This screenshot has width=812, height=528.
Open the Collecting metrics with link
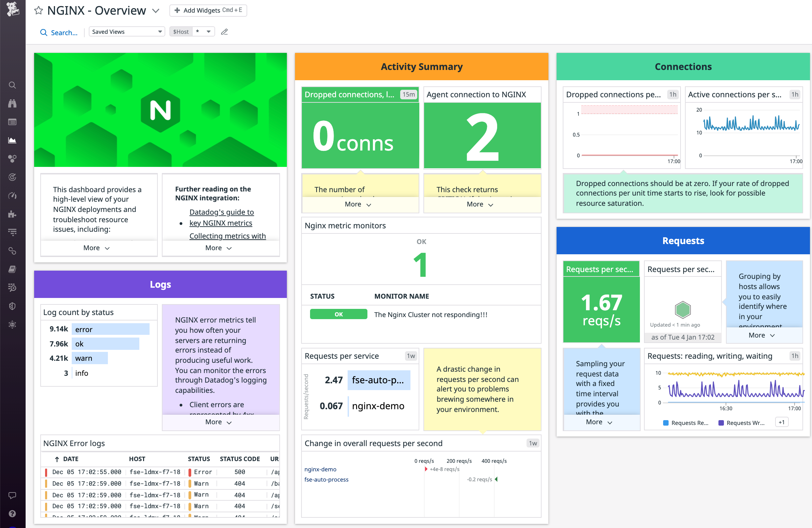point(228,236)
